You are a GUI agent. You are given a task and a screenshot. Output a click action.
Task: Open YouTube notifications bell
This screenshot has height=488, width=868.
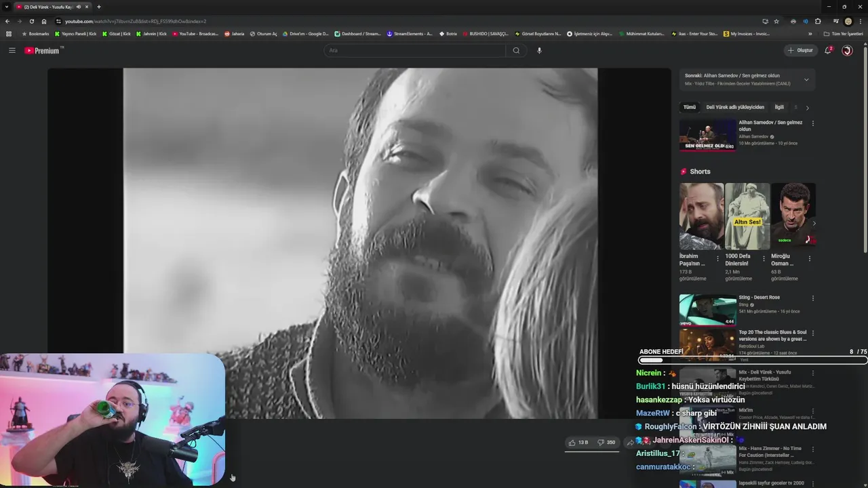click(x=828, y=50)
